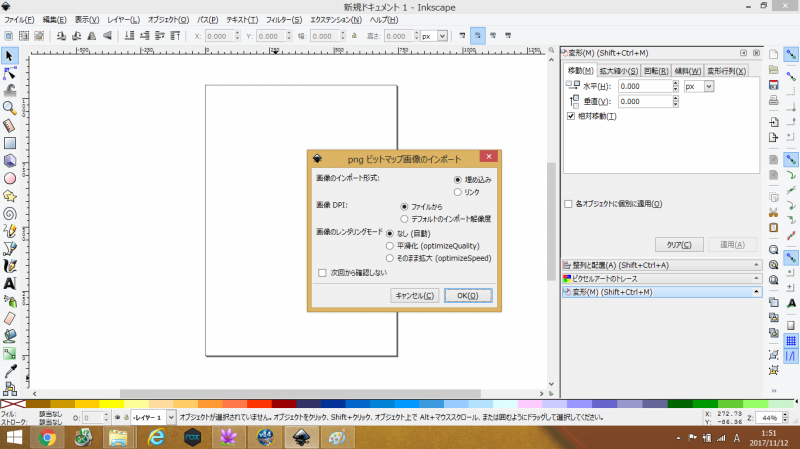Viewport: 800px width, 449px height.
Task: Toggle the grid snapping icon
Action: pos(791,341)
